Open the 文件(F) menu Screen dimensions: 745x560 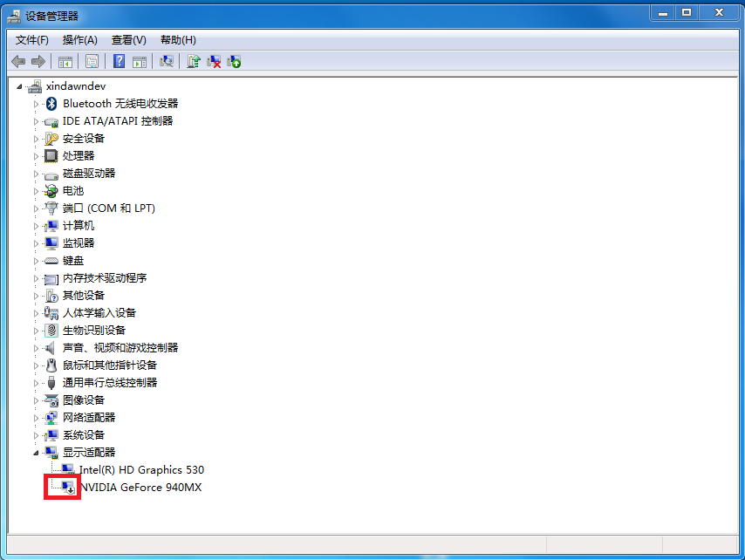pyautogui.click(x=32, y=40)
